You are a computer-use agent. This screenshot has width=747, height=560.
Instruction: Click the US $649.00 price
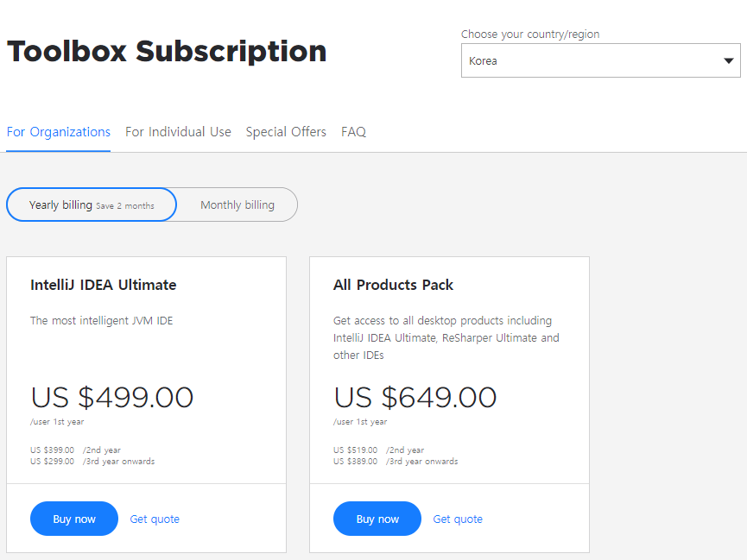coord(415,397)
